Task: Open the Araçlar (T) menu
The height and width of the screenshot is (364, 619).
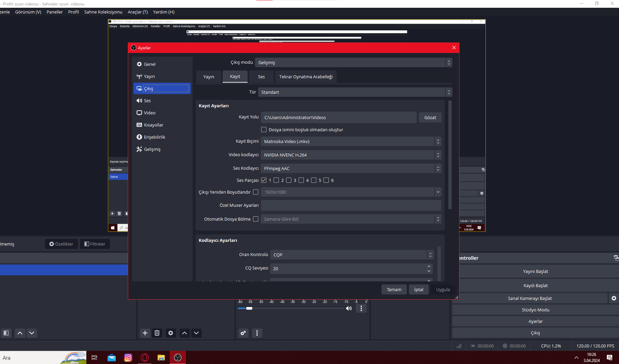Action: click(138, 12)
